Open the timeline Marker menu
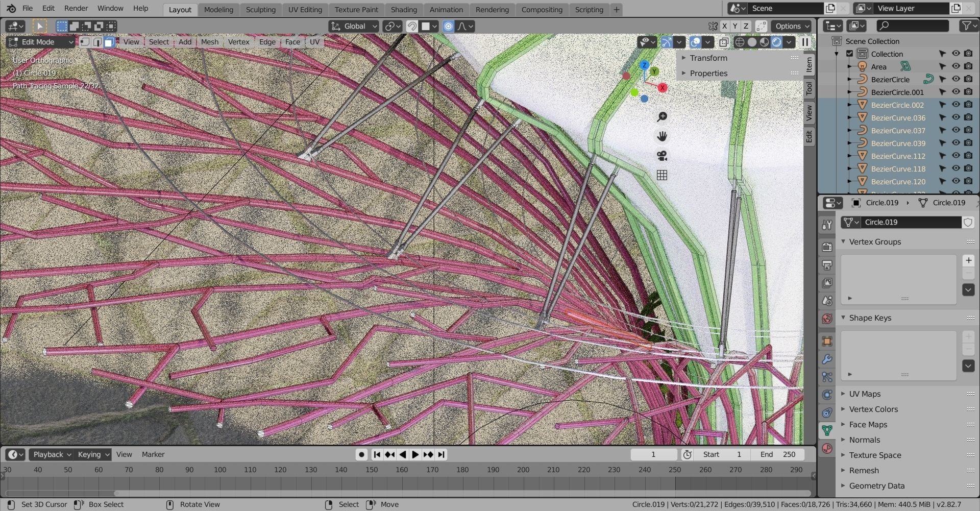 click(153, 454)
